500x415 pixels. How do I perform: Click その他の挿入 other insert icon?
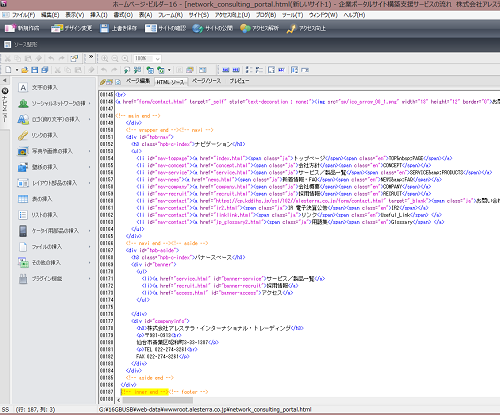[23, 263]
